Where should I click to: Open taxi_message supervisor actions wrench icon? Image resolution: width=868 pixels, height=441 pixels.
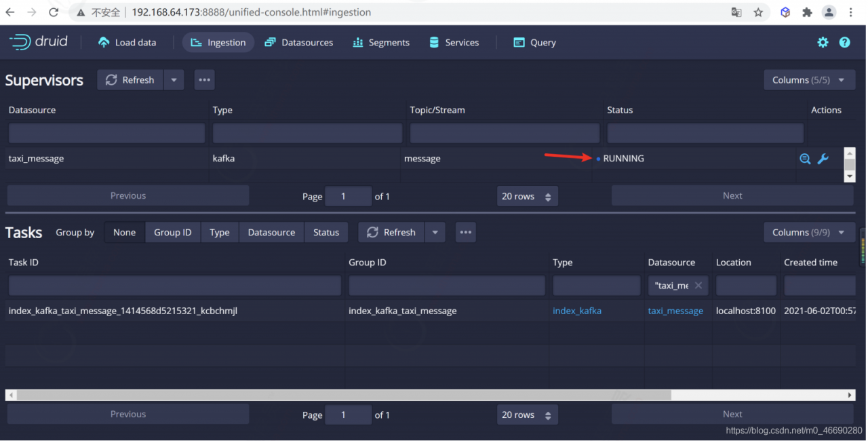point(823,159)
